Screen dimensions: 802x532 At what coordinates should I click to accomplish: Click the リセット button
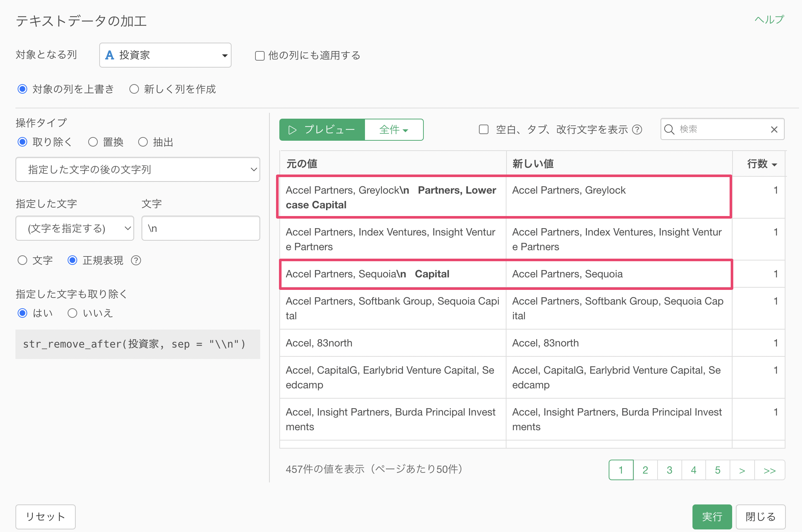[x=46, y=517]
